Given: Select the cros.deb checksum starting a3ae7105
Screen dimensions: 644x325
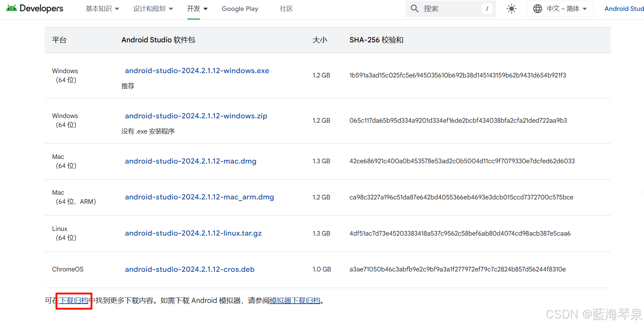Looking at the screenshot, I should coord(457,269).
